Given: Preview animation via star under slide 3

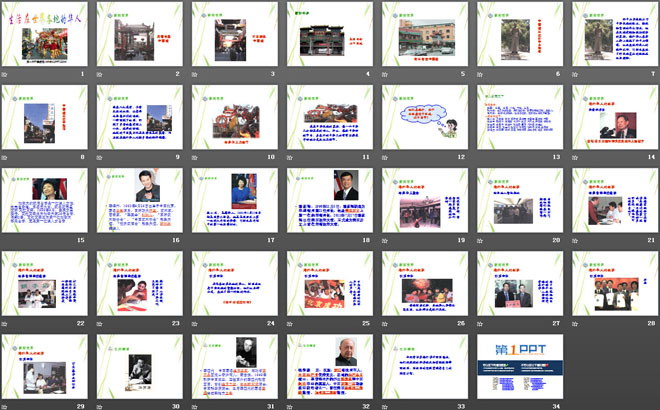Looking at the screenshot, I should tap(196, 74).
